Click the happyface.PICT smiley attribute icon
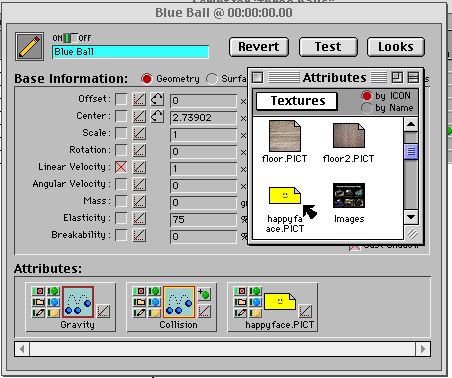This screenshot has height=378, width=452. coord(280,301)
